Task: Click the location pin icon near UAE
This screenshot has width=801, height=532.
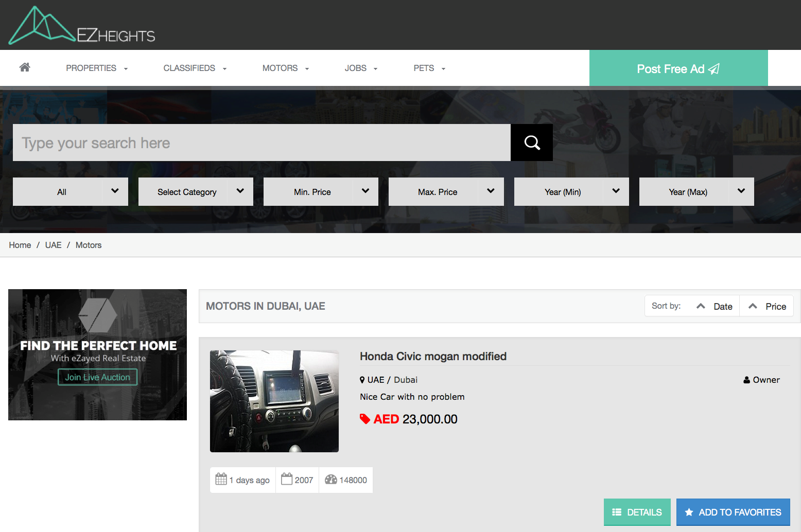Action: [x=362, y=380]
